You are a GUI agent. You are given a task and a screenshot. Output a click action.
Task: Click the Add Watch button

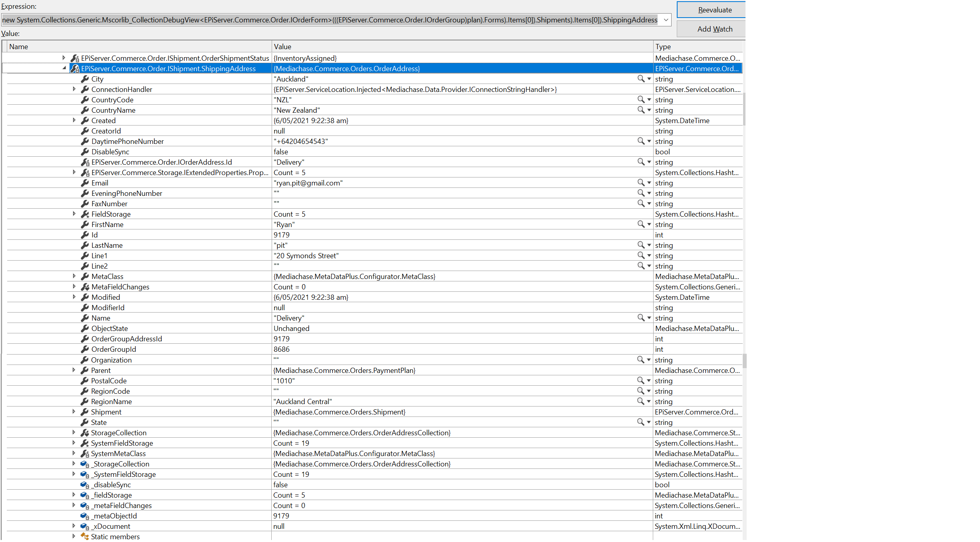pos(714,29)
